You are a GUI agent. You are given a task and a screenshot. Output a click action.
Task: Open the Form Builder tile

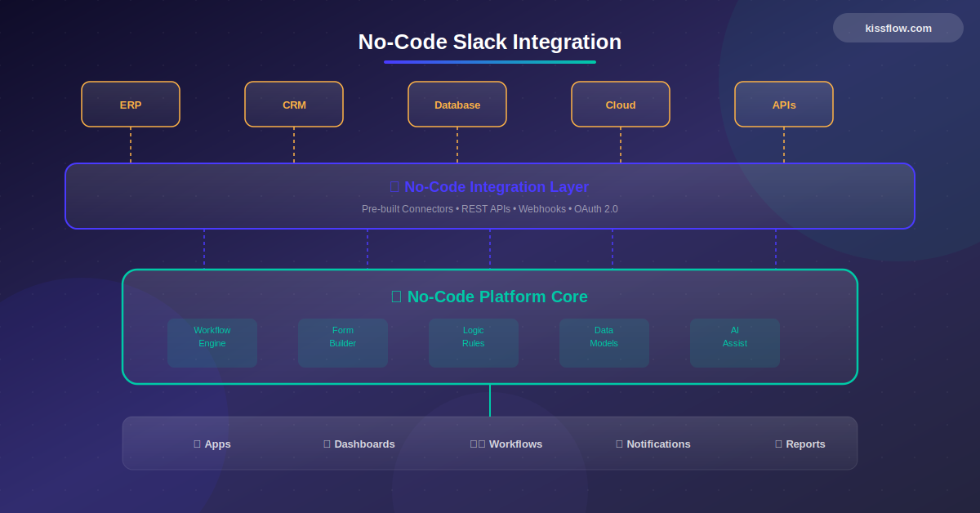tap(343, 343)
